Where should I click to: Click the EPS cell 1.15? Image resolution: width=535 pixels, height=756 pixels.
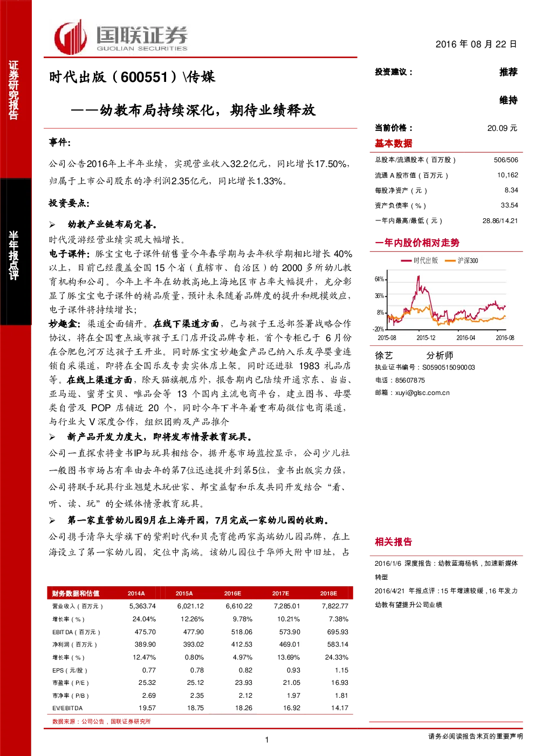pyautogui.click(x=341, y=670)
